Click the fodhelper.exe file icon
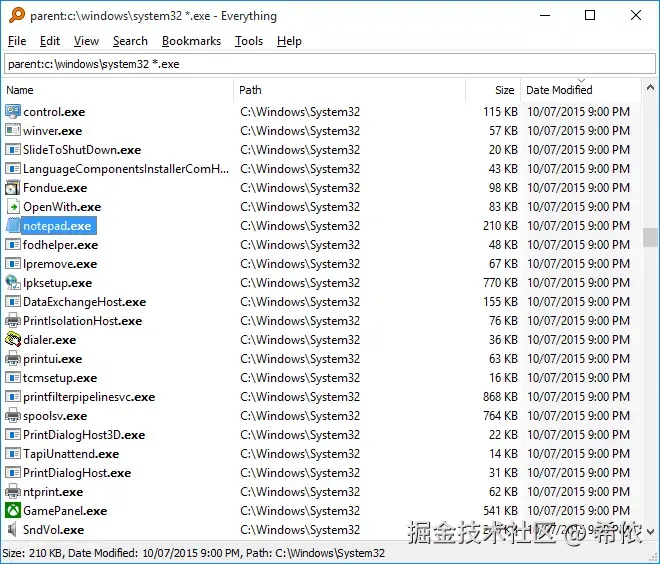The image size is (660, 564). (x=13, y=245)
